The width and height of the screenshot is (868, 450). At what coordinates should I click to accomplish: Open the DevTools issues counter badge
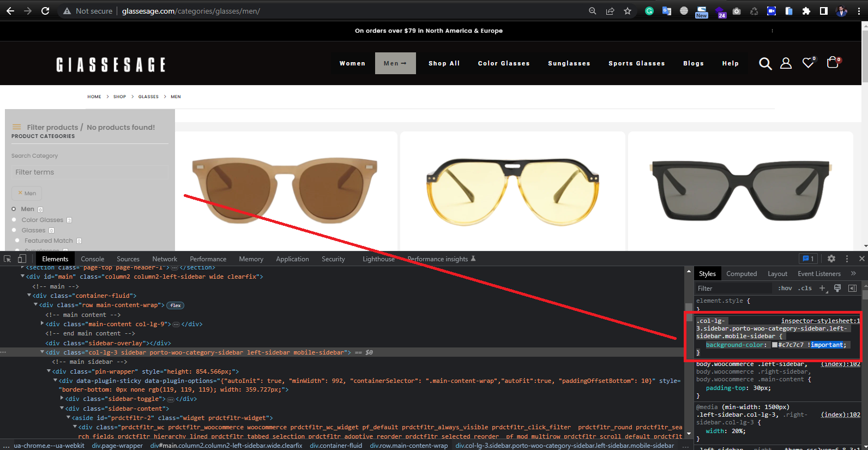point(808,259)
